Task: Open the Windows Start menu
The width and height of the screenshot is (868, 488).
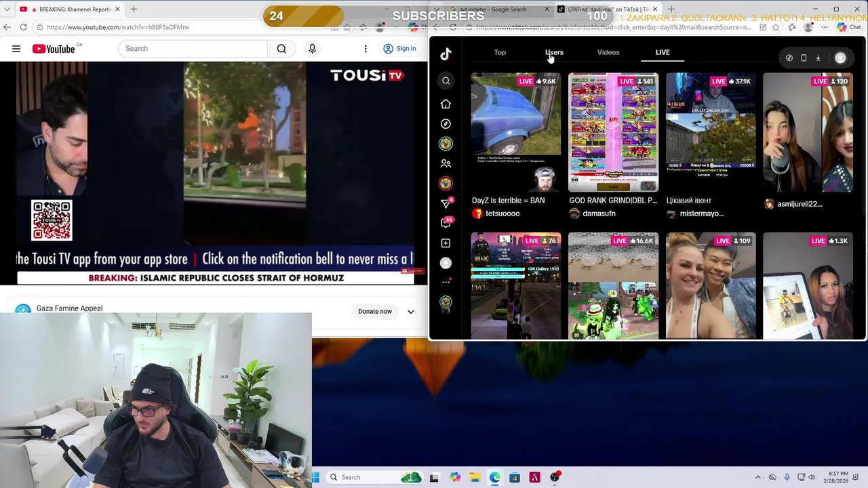Action: [x=316, y=477]
